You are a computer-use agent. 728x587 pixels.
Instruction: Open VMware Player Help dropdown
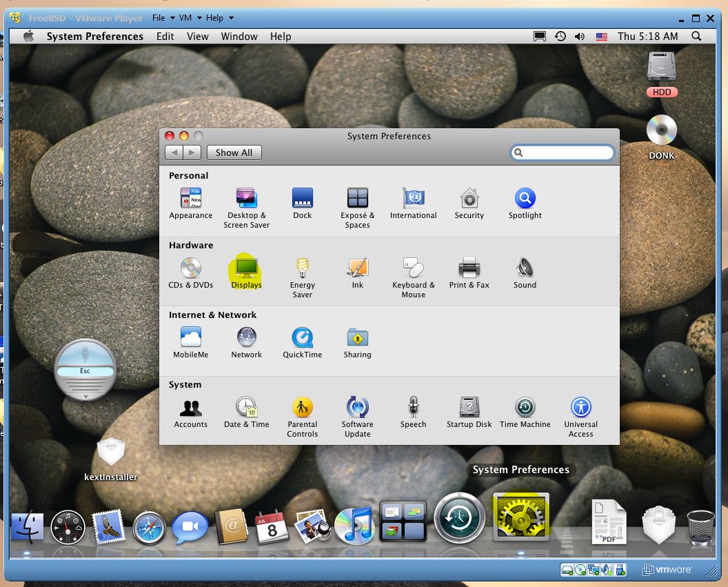click(x=220, y=18)
